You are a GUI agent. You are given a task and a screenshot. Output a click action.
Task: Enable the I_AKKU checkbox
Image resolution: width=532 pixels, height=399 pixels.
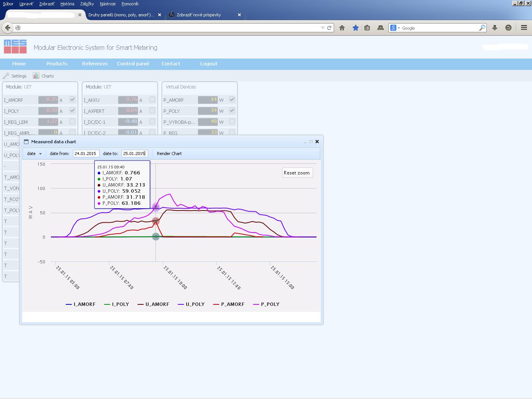(152, 100)
